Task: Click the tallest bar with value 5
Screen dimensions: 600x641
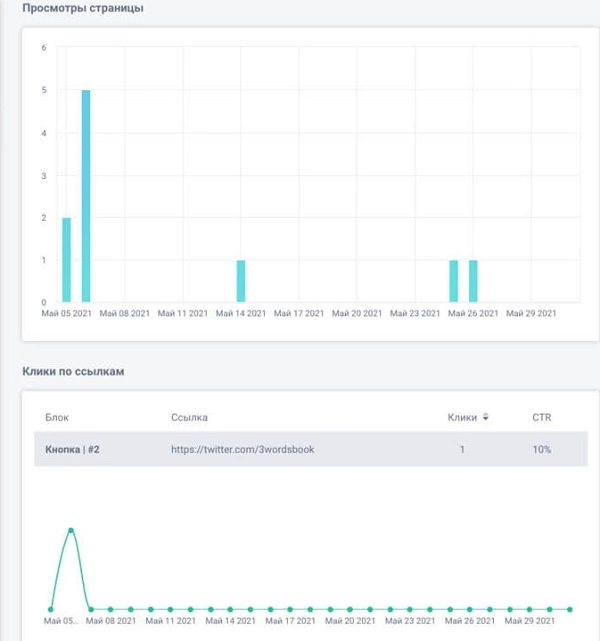Action: [86, 196]
